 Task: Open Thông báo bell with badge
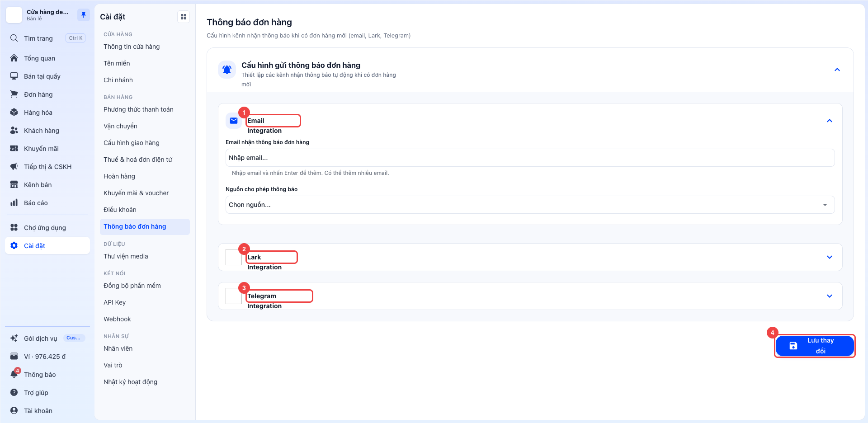click(14, 374)
